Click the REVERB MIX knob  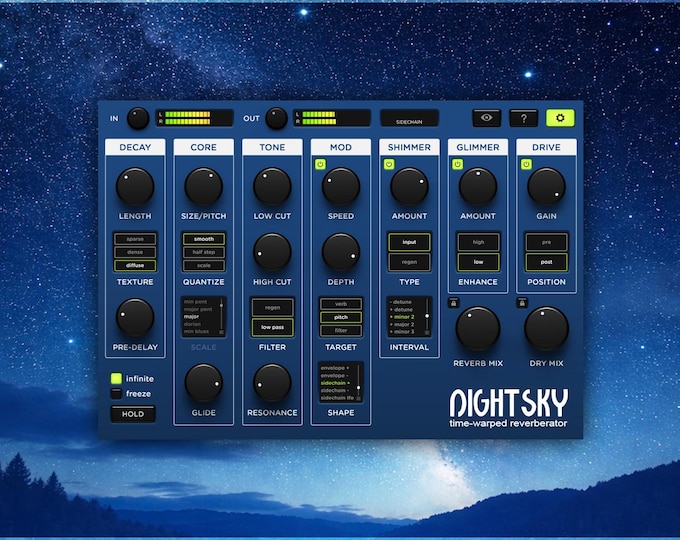pos(478,329)
